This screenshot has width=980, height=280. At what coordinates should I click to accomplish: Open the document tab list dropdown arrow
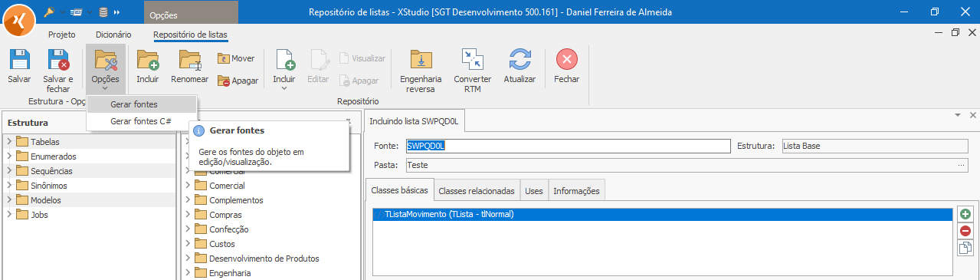(958, 114)
